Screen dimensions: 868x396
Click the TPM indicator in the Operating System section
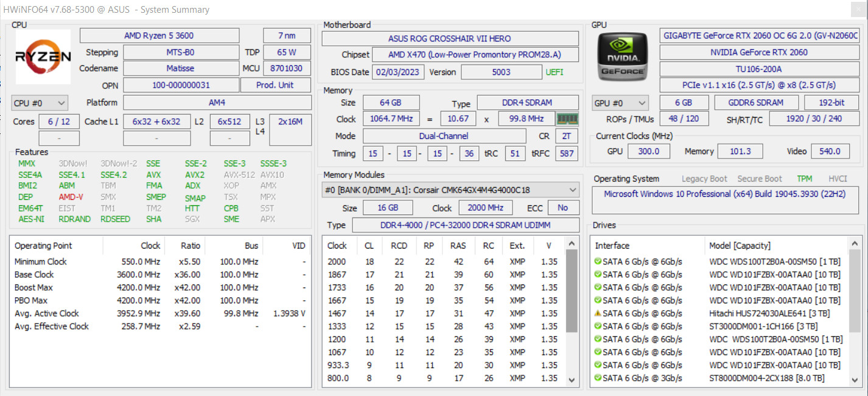[805, 179]
